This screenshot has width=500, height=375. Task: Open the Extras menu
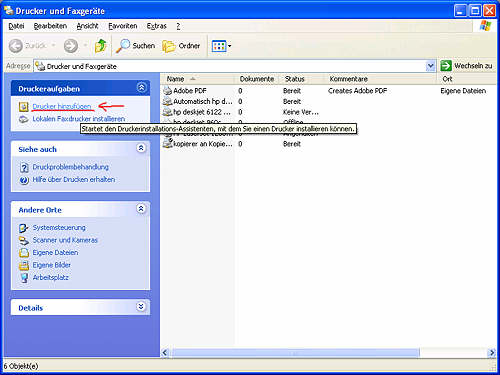coord(156,26)
